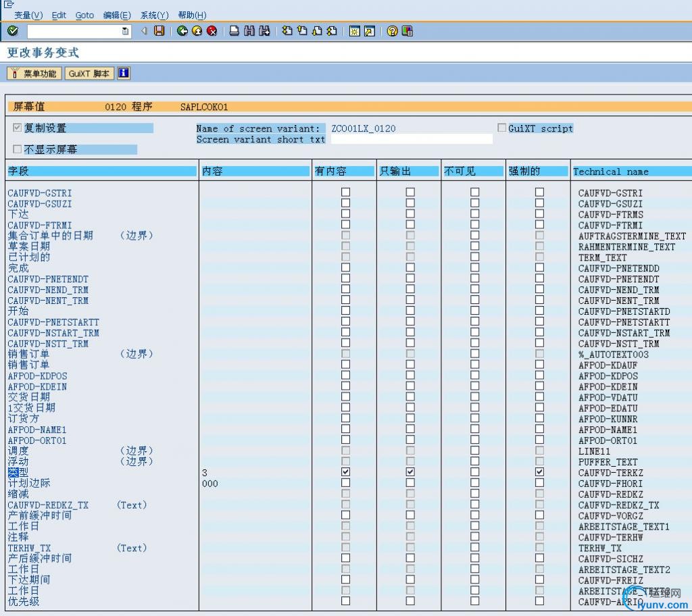Check 只输出 checkbox for CAUFVD-FHORI row
Image resolution: width=692 pixels, height=616 pixels.
[x=410, y=483]
